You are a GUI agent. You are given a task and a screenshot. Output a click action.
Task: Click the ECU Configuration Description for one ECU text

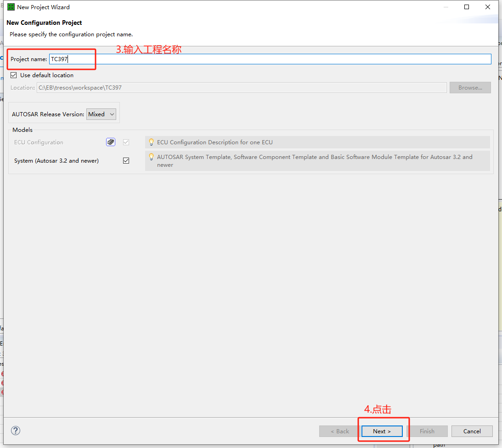click(214, 142)
